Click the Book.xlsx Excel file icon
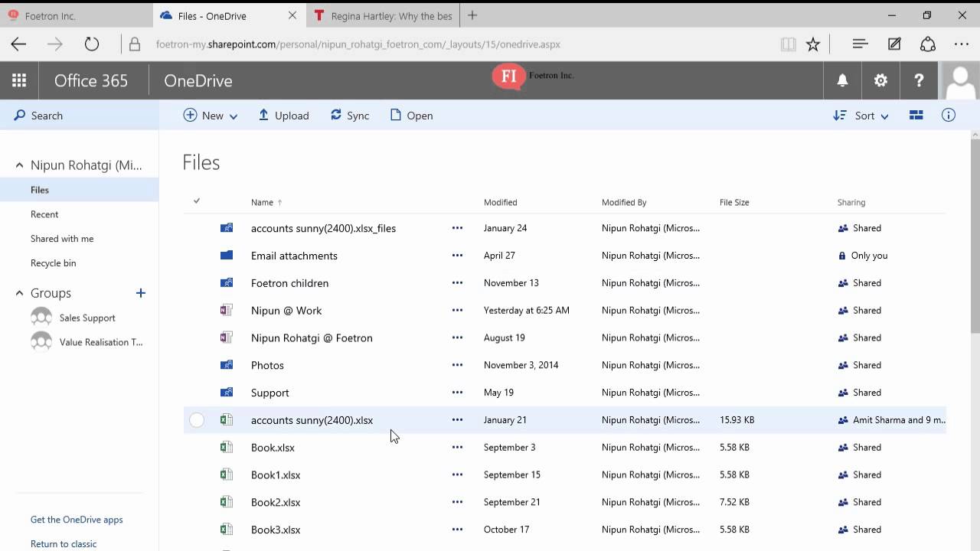Screen dimensions: 980x551 [227, 447]
